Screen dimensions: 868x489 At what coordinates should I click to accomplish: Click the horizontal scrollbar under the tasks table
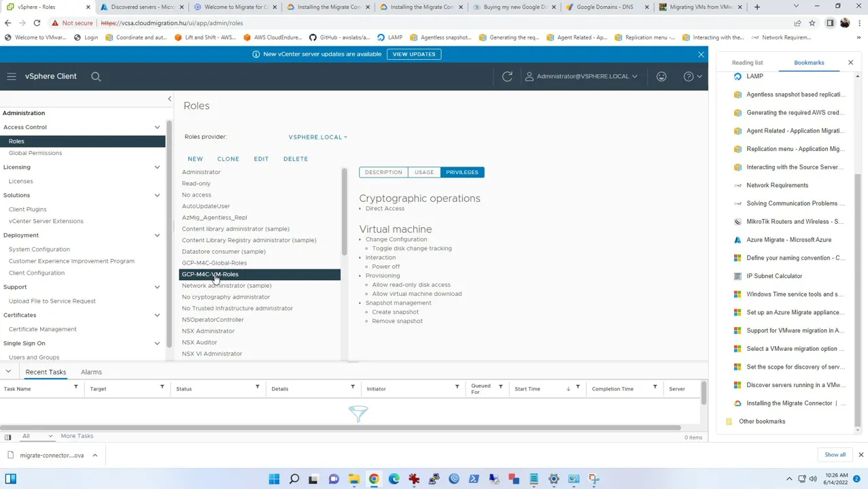340,428
